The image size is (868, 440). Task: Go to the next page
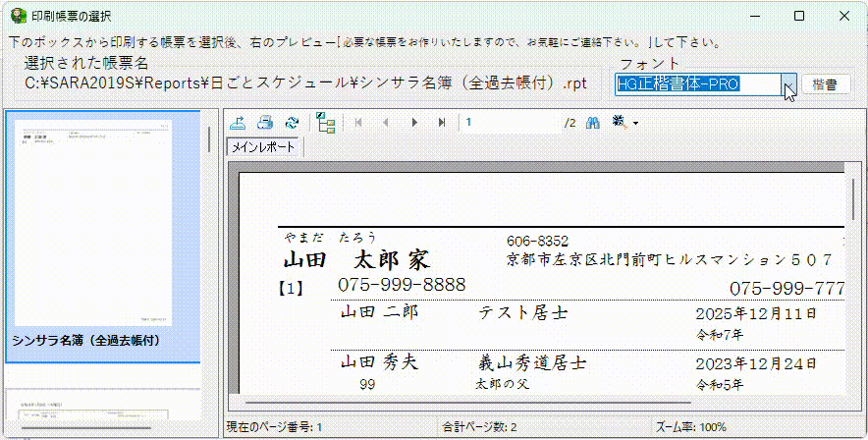(x=414, y=123)
